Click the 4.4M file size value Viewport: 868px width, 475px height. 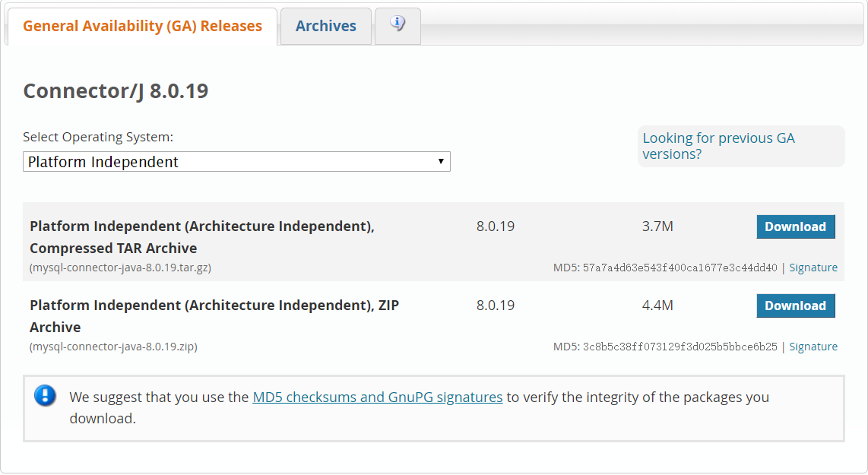(657, 306)
